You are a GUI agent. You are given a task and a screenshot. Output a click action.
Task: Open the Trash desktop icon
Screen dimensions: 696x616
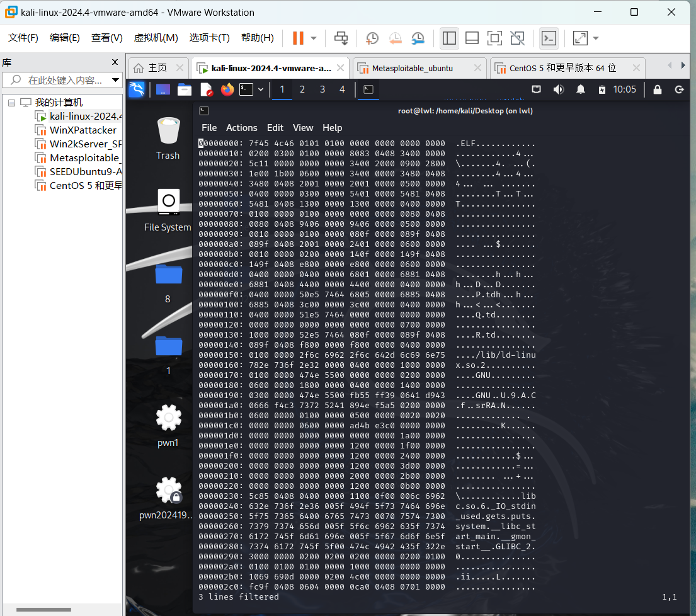168,138
